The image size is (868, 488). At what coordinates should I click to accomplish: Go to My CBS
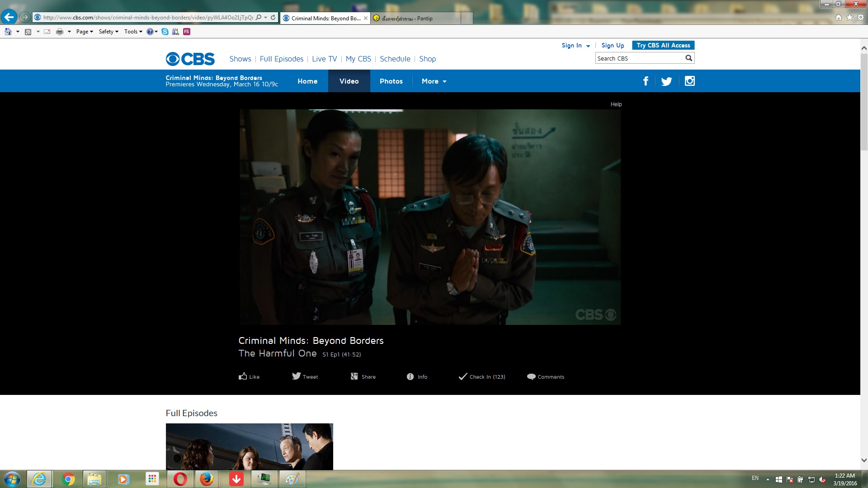359,59
